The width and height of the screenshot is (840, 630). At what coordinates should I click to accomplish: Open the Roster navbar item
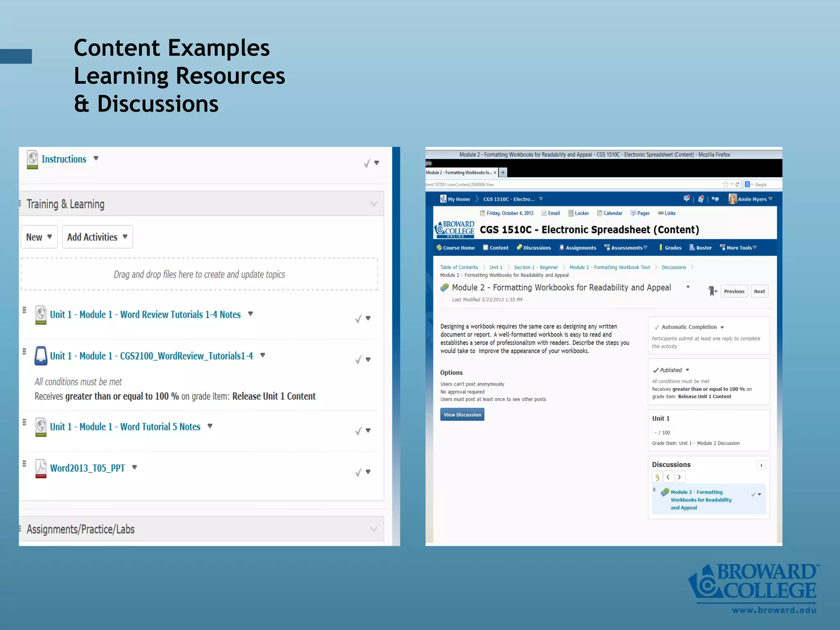[701, 248]
